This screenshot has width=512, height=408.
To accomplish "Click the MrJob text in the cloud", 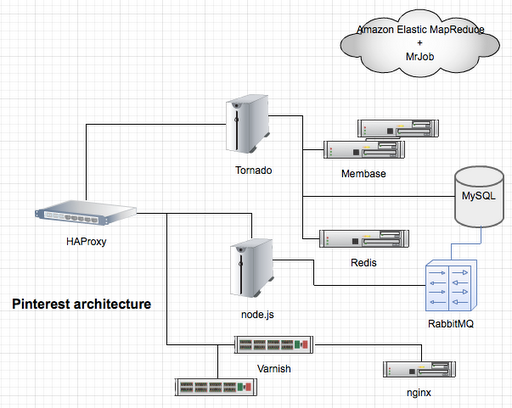I will [420, 57].
